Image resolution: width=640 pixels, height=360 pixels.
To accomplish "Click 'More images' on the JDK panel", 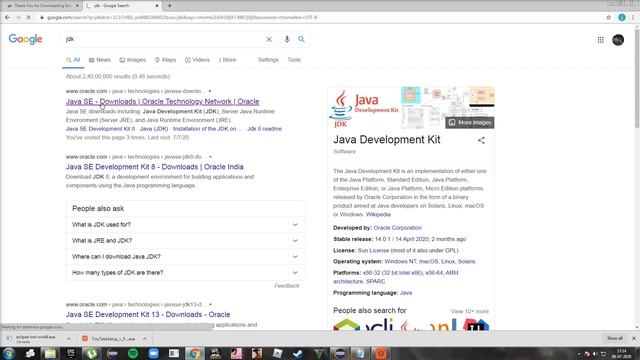I will point(469,122).
